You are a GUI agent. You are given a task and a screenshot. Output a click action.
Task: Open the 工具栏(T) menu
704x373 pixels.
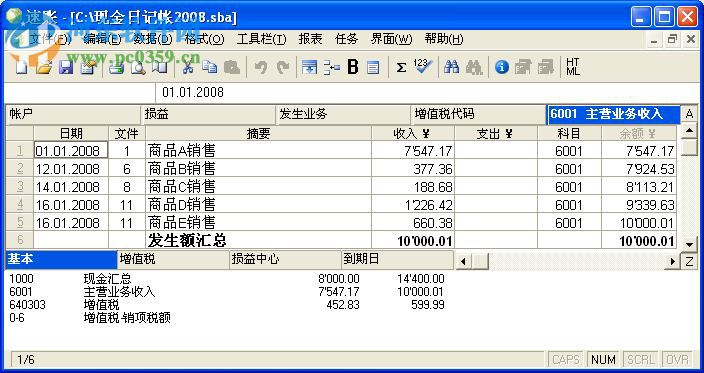(261, 39)
